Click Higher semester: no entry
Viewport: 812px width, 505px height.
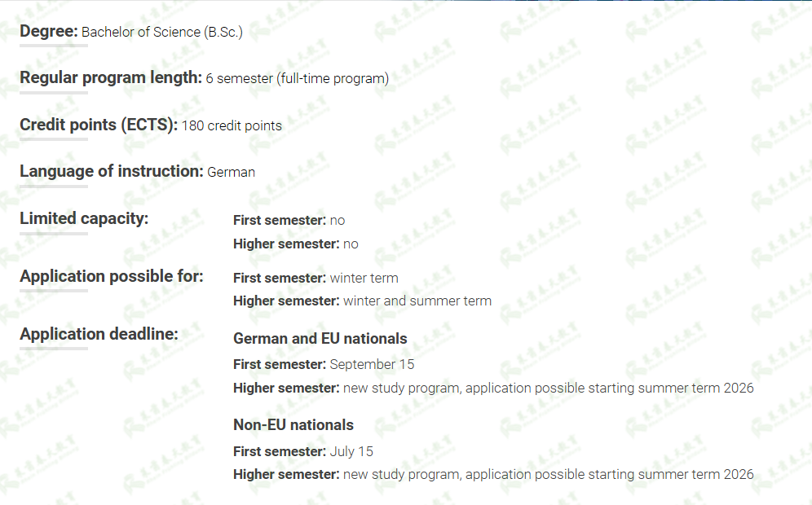pyautogui.click(x=296, y=244)
